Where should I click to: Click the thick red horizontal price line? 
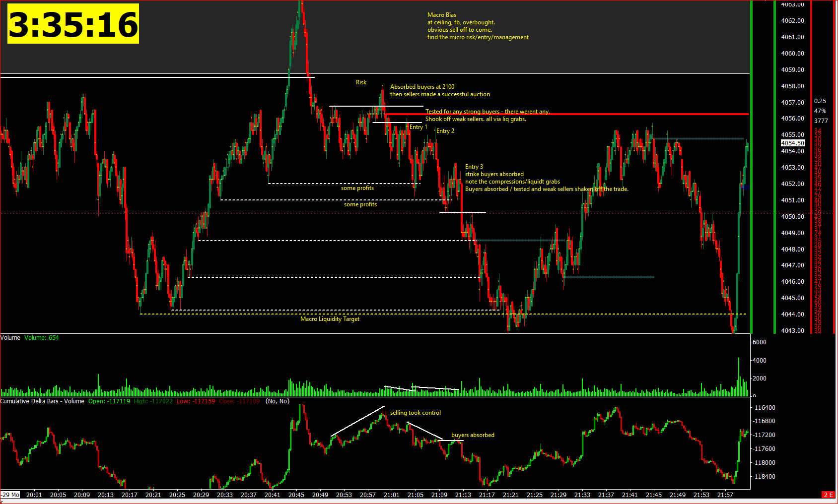[x=567, y=114]
